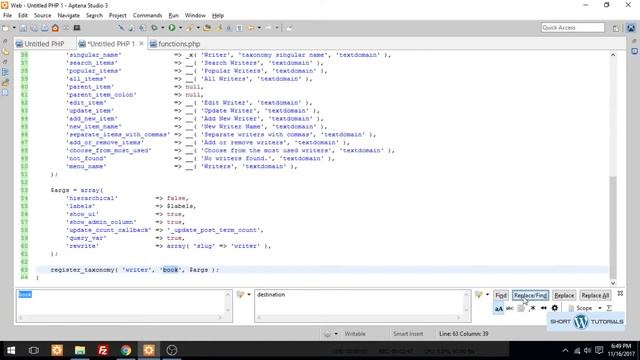
Task: Close the find bar panel
Action: point(620,293)
